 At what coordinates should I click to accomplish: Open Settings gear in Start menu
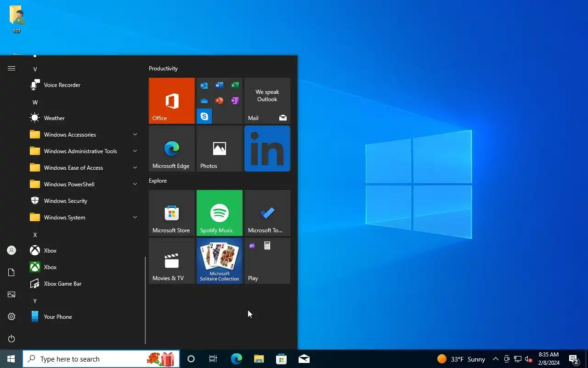click(x=11, y=316)
